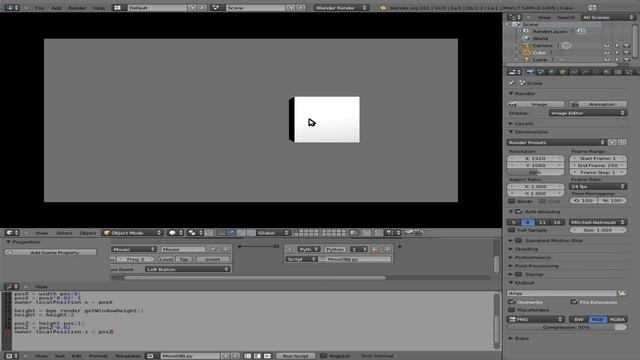
Task: Open the Add menu in top bar
Action: [x=56, y=7]
